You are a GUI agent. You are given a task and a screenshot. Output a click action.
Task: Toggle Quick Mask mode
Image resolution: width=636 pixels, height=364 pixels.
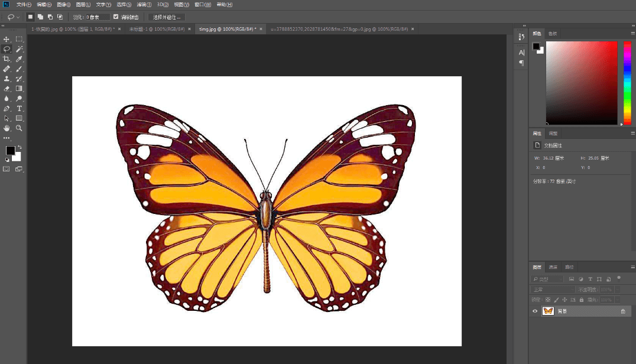coord(7,169)
